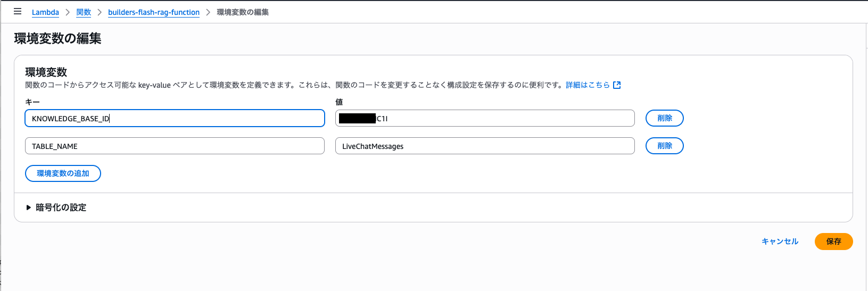The image size is (868, 291).
Task: Open the hamburger navigation menu
Action: coord(18,11)
